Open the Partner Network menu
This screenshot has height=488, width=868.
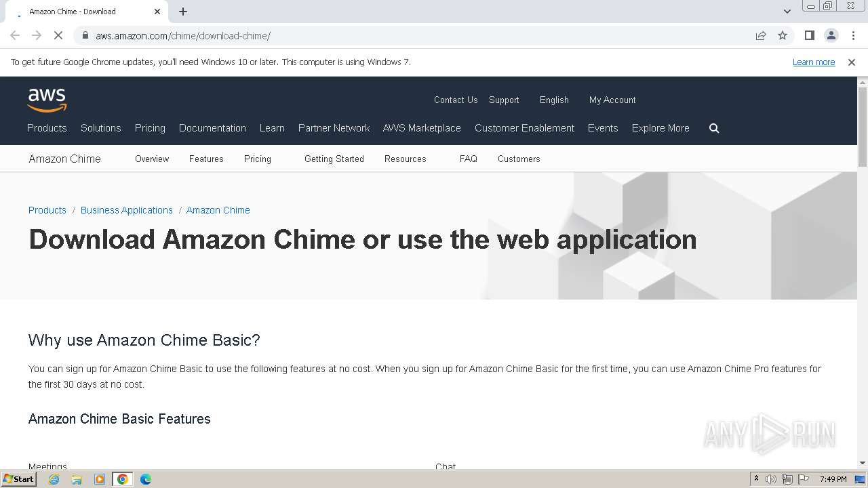point(334,128)
